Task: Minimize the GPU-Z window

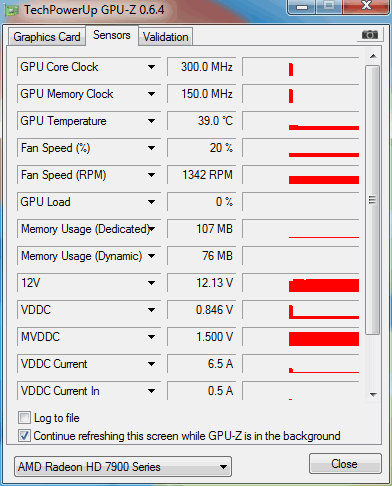Action: click(x=302, y=6)
